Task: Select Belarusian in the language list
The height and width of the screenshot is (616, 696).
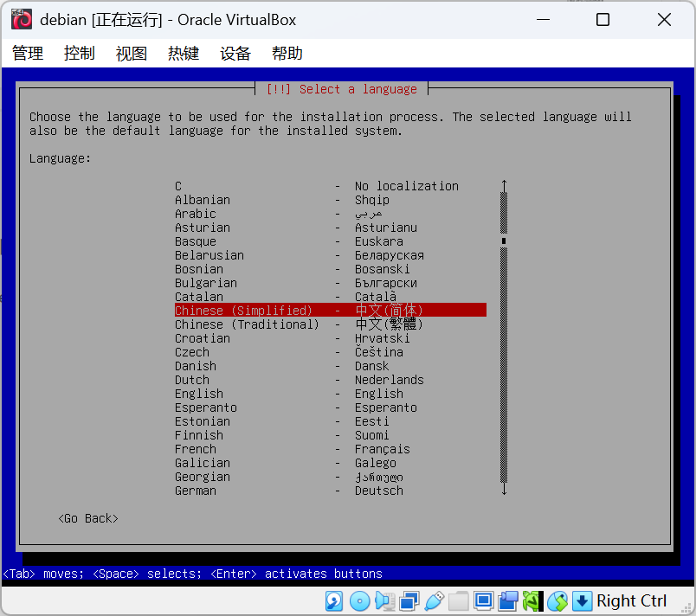Action: pyautogui.click(x=331, y=255)
